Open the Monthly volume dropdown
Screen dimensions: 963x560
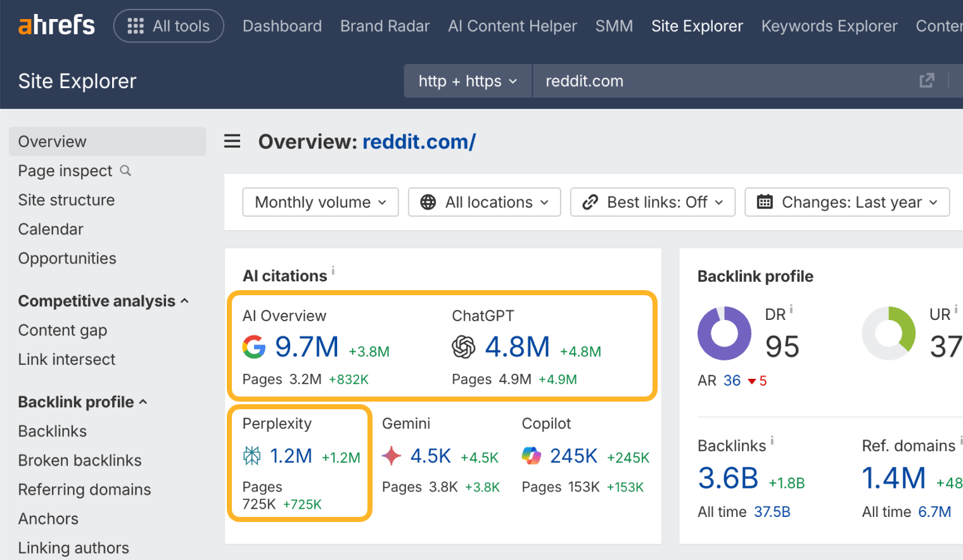pos(321,202)
